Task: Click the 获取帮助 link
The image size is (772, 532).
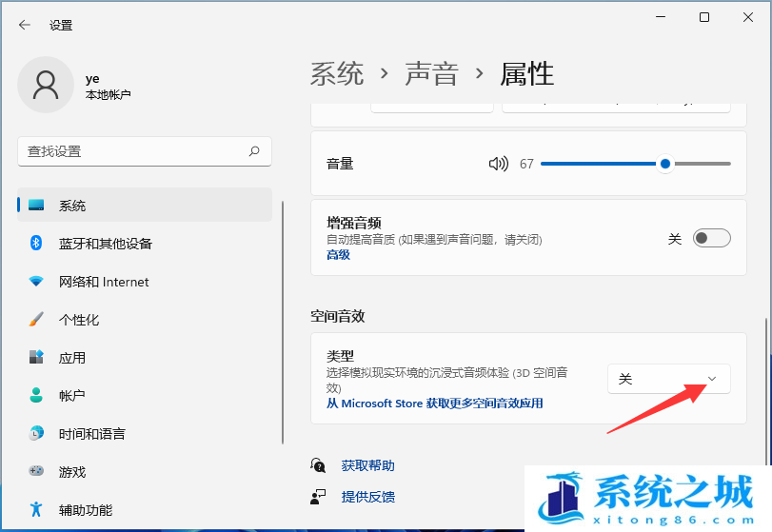Action: click(x=367, y=465)
